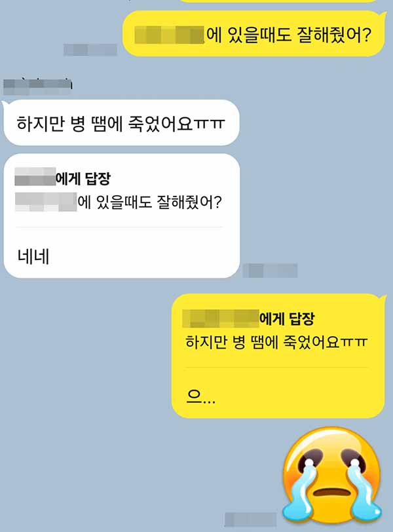Tap the blurred timestamp left of the crying emoji

251,520
